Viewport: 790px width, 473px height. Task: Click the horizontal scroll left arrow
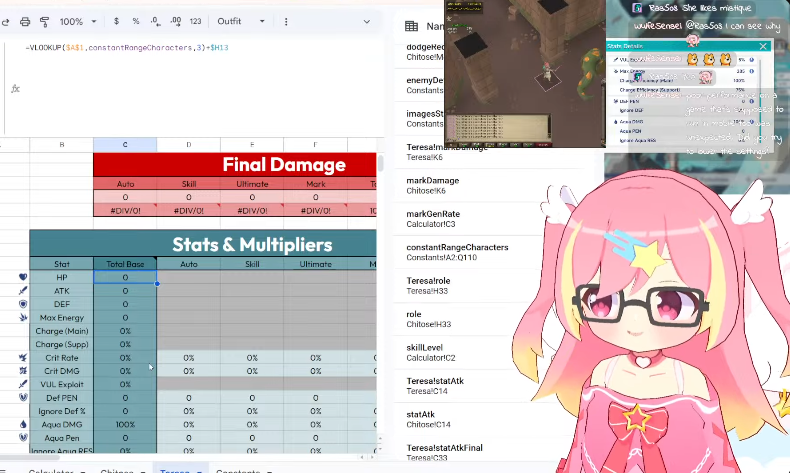point(362,457)
